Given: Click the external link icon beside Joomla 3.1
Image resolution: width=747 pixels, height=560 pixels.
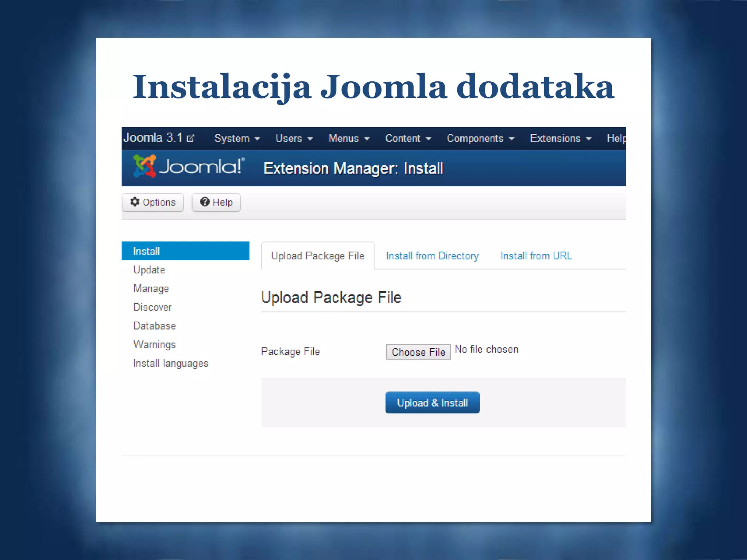Looking at the screenshot, I should click(190, 139).
